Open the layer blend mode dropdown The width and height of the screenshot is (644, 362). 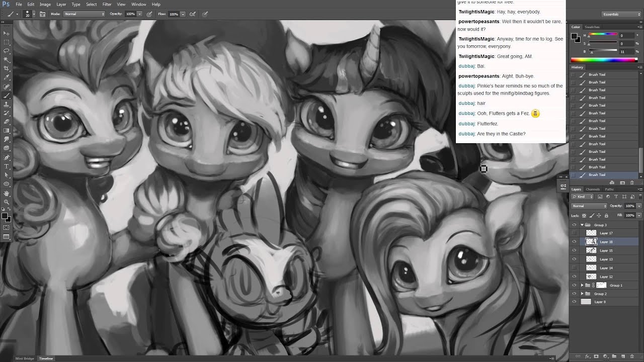click(x=590, y=206)
